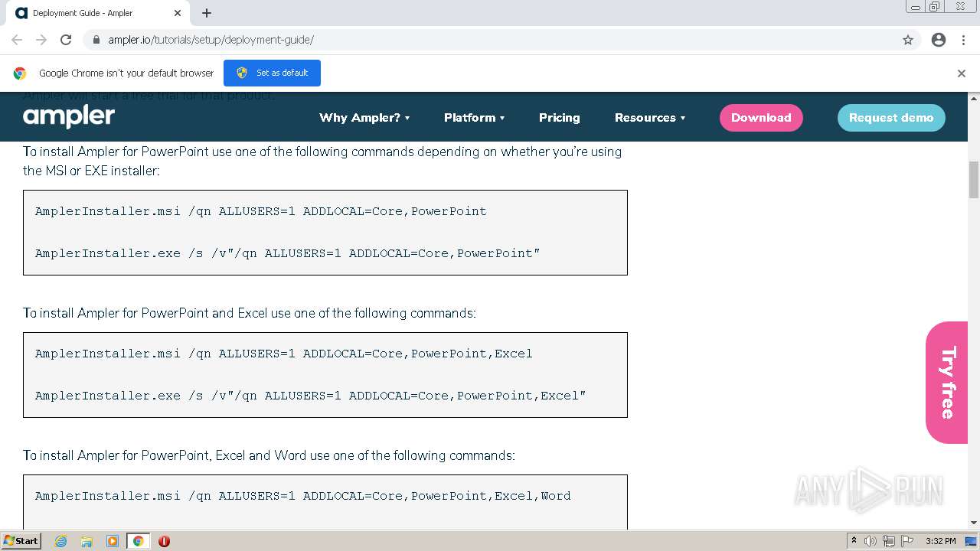The image size is (980, 551).
Task: Open the Action Center flag icon
Action: point(907,541)
